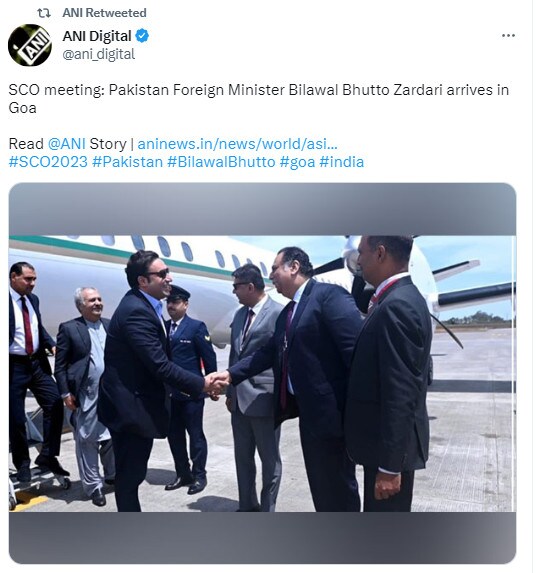Click the blurred gray band below the photo

262,537
